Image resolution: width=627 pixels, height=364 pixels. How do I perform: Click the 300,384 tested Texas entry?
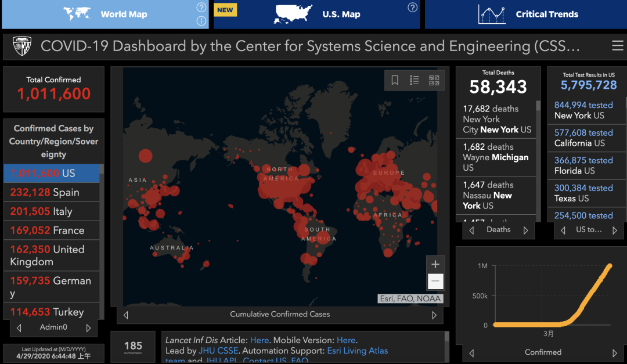[x=586, y=193]
